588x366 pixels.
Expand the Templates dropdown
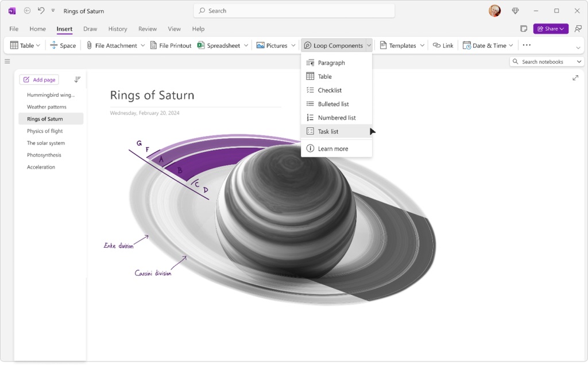coord(422,45)
